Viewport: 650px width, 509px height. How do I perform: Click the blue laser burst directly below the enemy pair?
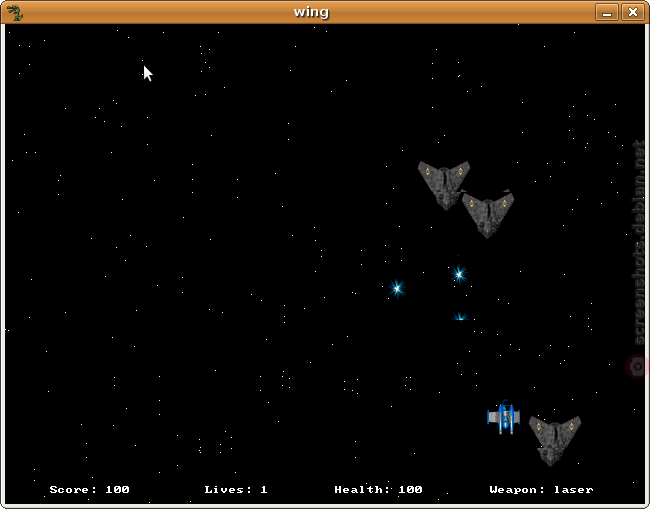pyautogui.click(x=459, y=274)
